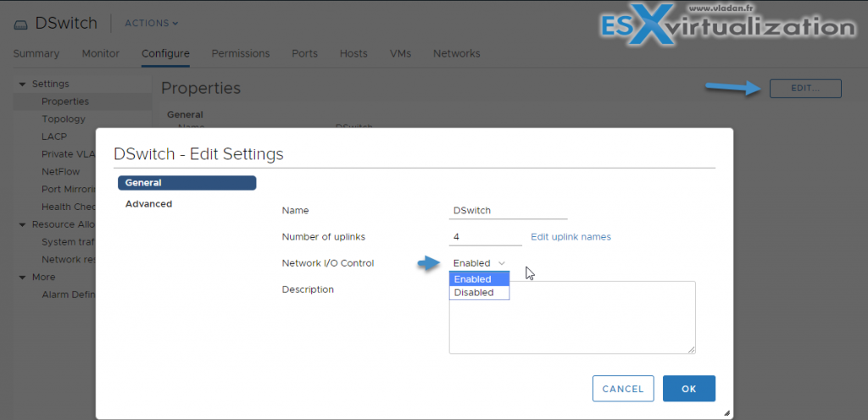Switch to the Summary tab
868x420 pixels.
click(36, 53)
